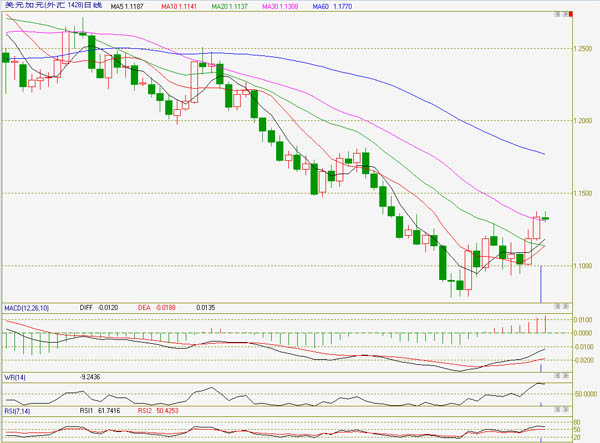Click the right arrow button in MACD panel header
600x443 pixels.
click(x=566, y=306)
